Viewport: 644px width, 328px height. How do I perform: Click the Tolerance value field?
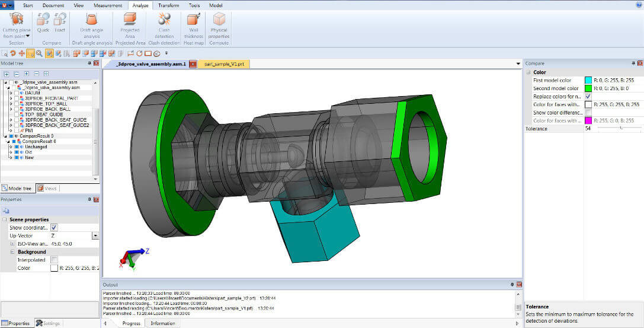pos(590,128)
